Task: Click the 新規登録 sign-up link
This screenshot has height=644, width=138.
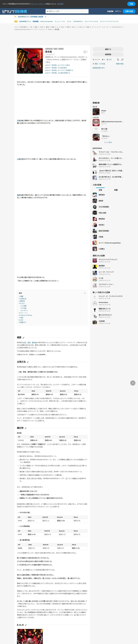Action: [110, 11]
